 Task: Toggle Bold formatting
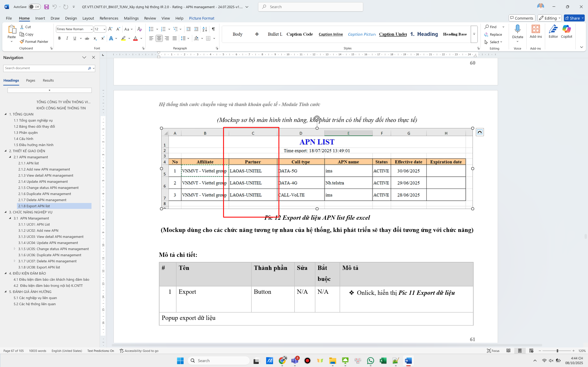pos(59,38)
